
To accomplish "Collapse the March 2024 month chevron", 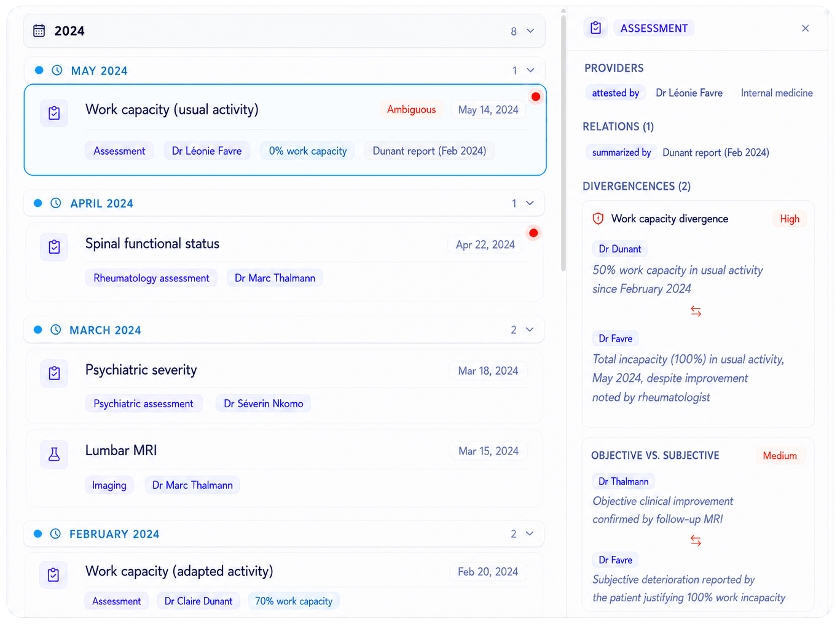I will coord(530,329).
